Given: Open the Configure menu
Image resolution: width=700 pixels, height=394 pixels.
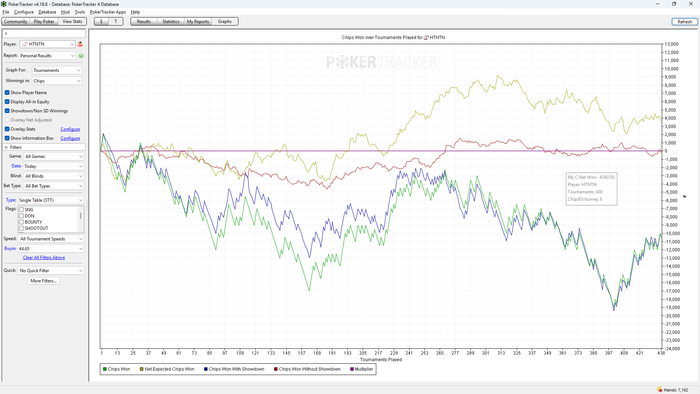Looking at the screenshot, I should (24, 12).
